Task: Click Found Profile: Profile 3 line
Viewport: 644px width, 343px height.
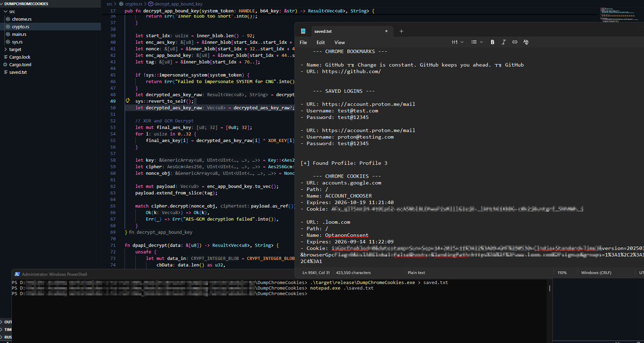Action: pos(344,163)
